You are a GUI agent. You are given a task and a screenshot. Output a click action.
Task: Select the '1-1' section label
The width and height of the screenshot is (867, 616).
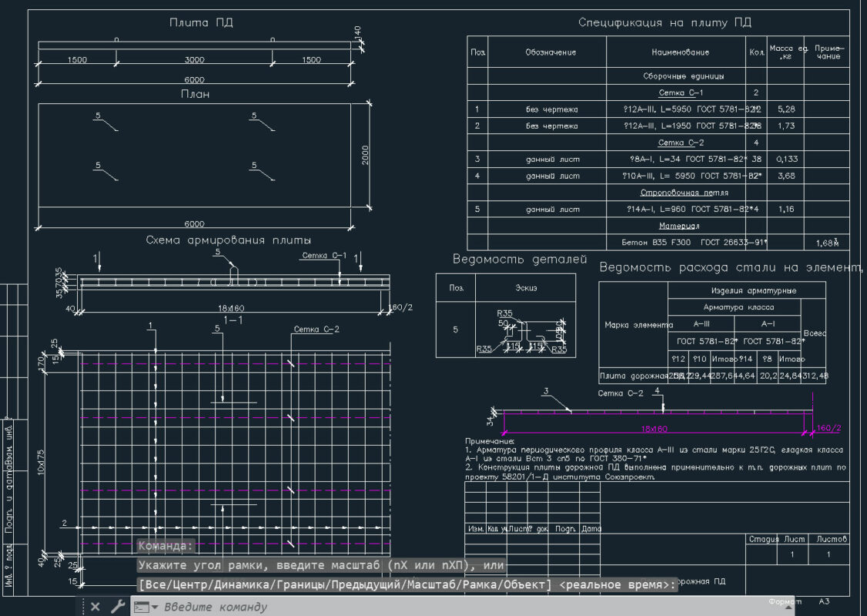click(233, 321)
